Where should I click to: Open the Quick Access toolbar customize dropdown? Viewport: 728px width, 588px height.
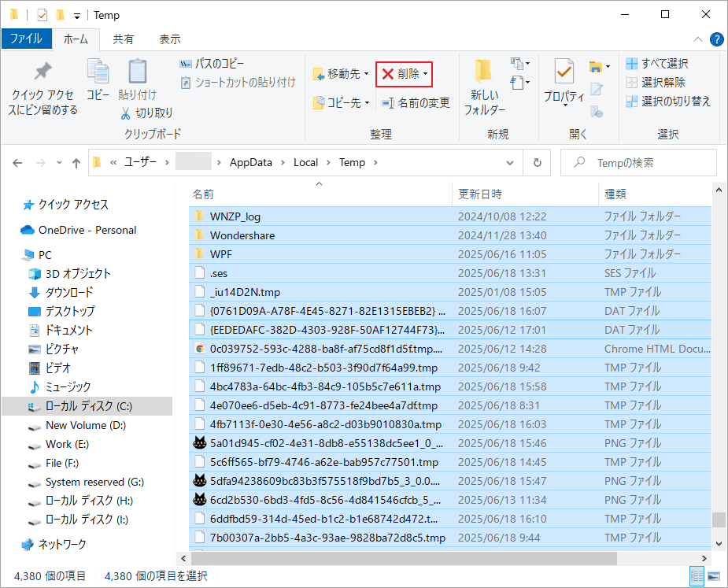[x=76, y=16]
